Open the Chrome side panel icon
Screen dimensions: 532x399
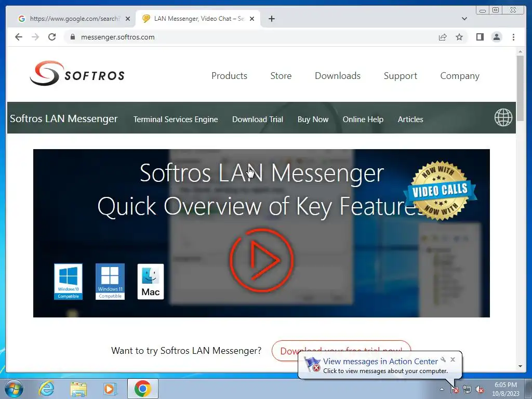(480, 37)
